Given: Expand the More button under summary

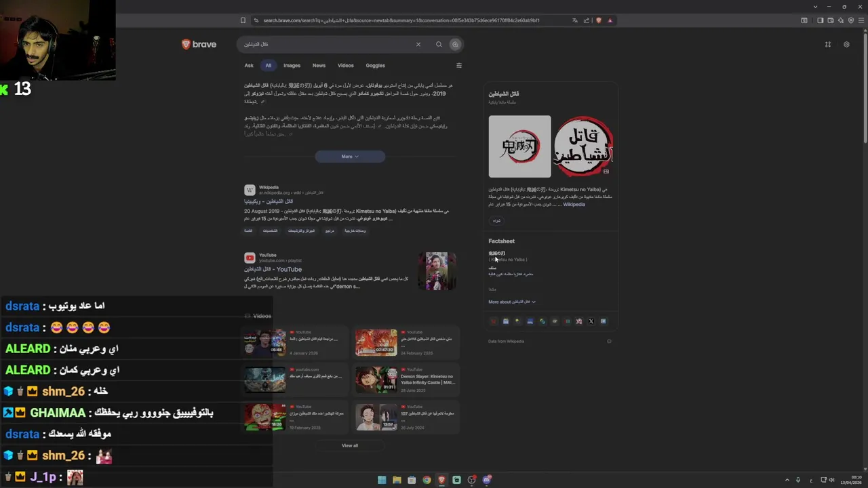Looking at the screenshot, I should [350, 157].
